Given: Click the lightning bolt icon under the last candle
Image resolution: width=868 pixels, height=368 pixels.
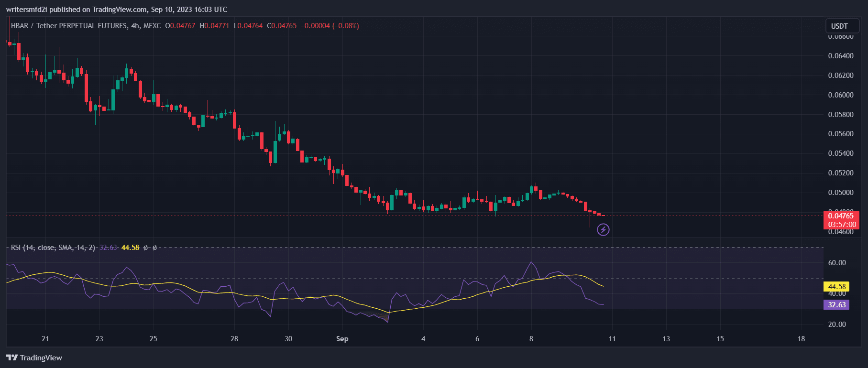Looking at the screenshot, I should pos(603,230).
